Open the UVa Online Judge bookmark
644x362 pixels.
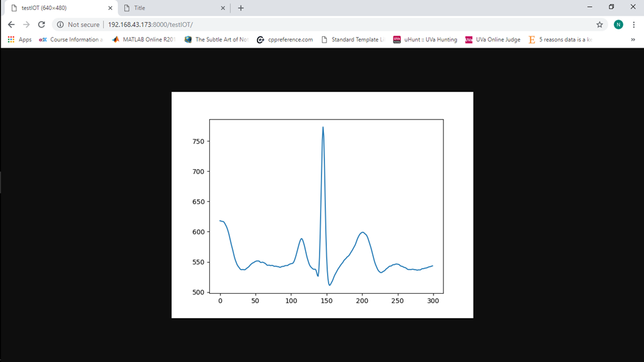(x=492, y=39)
